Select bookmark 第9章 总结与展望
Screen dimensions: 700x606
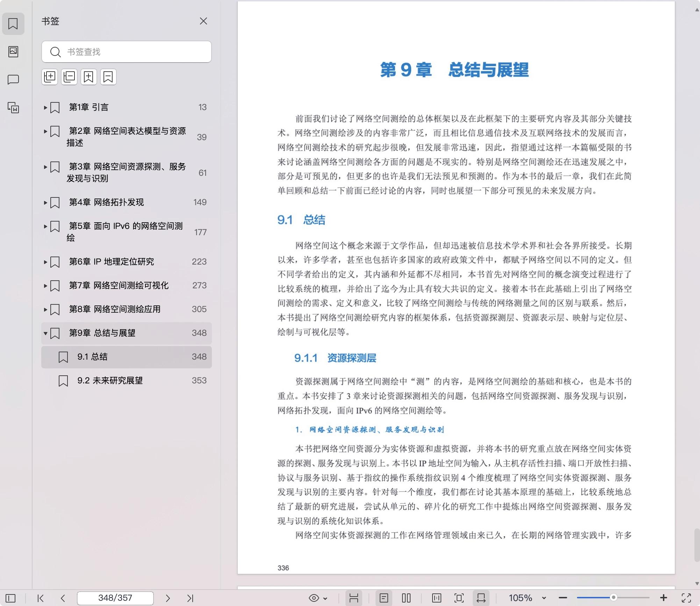(126, 333)
